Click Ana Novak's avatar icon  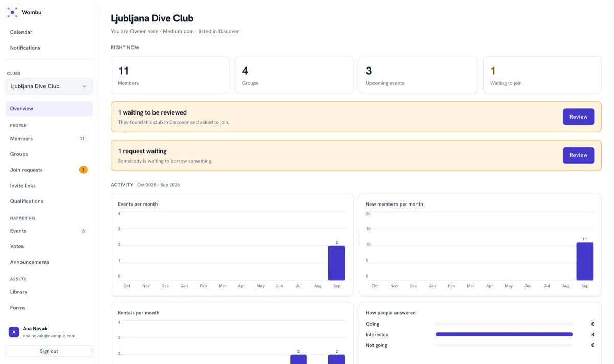14,332
